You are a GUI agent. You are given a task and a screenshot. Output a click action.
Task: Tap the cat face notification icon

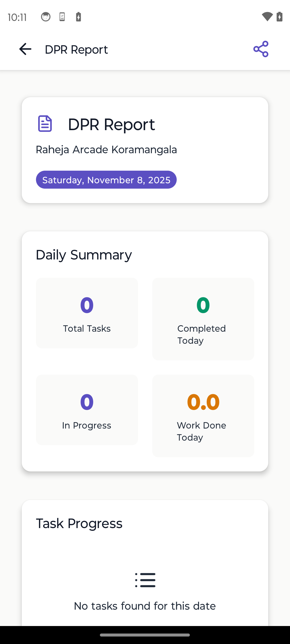pyautogui.click(x=46, y=17)
